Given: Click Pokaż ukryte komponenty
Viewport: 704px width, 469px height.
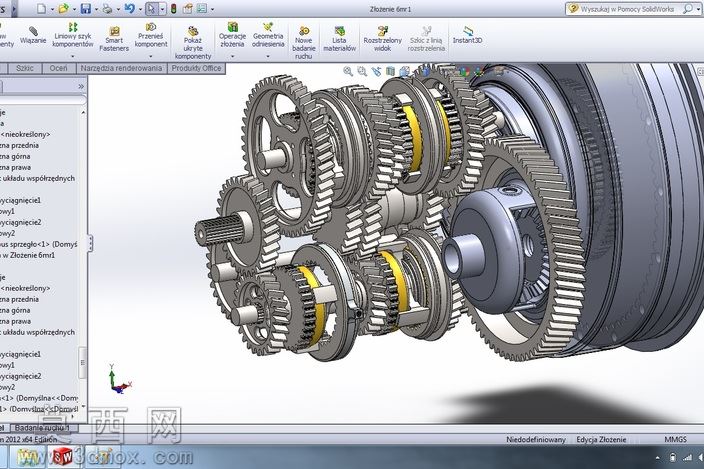Looking at the screenshot, I should click(x=193, y=43).
